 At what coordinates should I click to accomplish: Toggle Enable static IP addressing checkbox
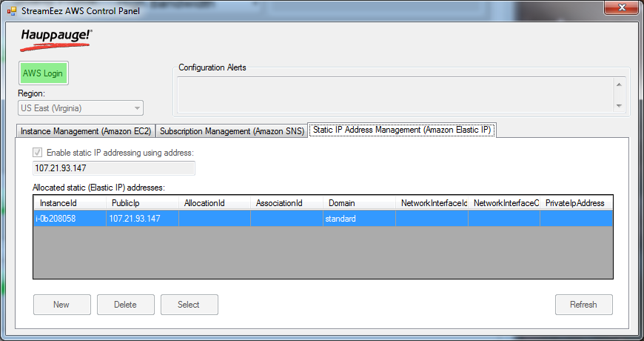coord(38,153)
